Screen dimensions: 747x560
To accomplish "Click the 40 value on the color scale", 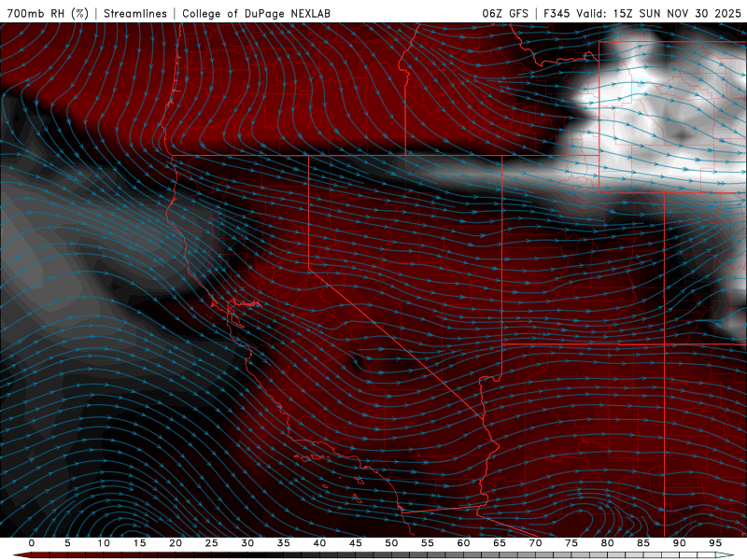I will (319, 543).
